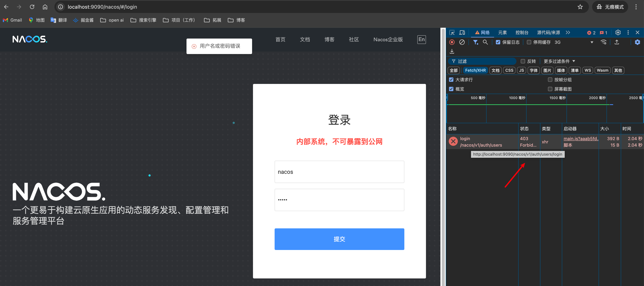Clear the network log
The width and height of the screenshot is (644, 286).
pos(462,42)
